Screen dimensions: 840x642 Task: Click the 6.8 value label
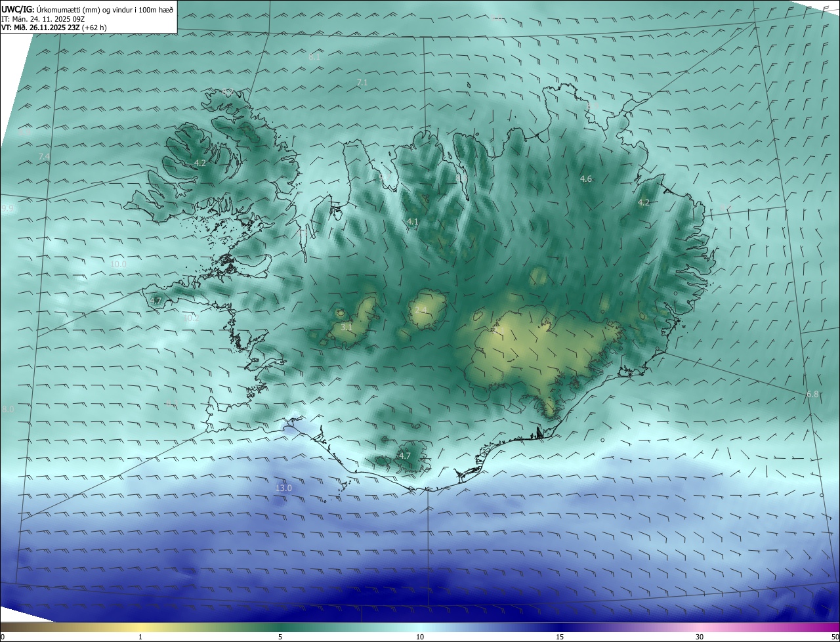point(812,394)
